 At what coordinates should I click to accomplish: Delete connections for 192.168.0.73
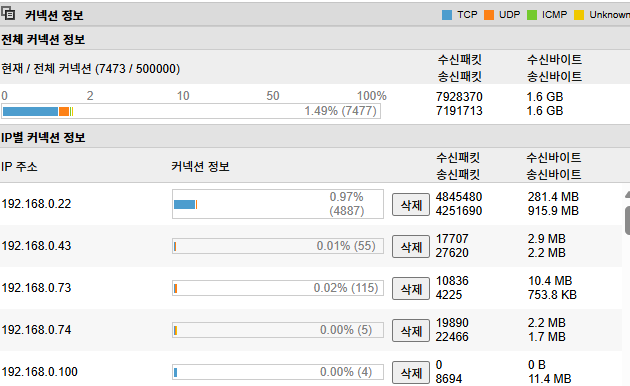[411, 288]
